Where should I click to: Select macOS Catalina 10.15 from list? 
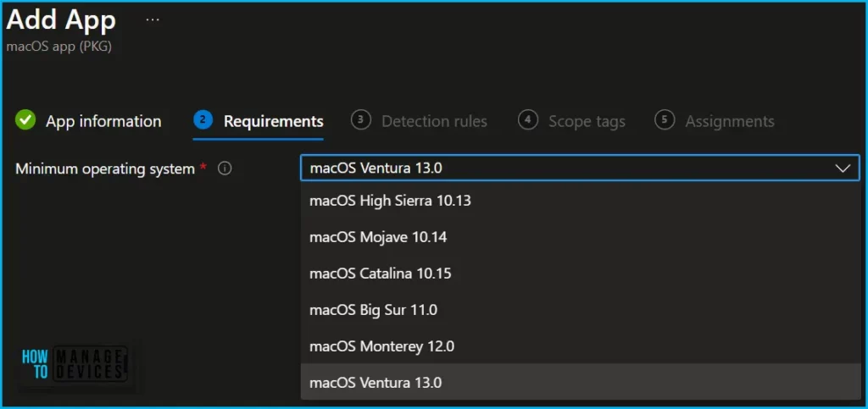[580, 274]
